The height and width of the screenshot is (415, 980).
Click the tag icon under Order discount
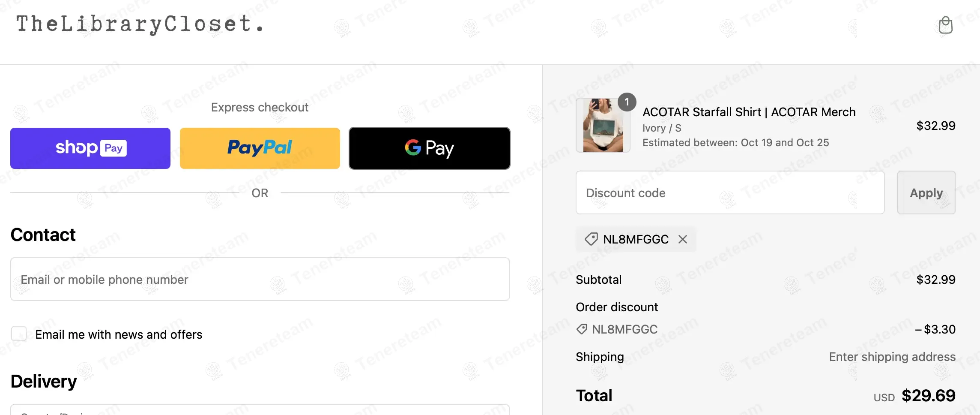tap(582, 329)
